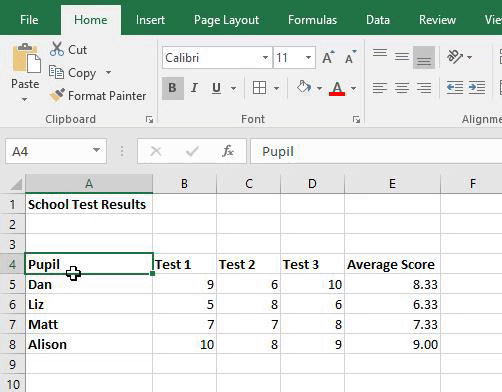Toggle Underline formatting

pyautogui.click(x=216, y=88)
